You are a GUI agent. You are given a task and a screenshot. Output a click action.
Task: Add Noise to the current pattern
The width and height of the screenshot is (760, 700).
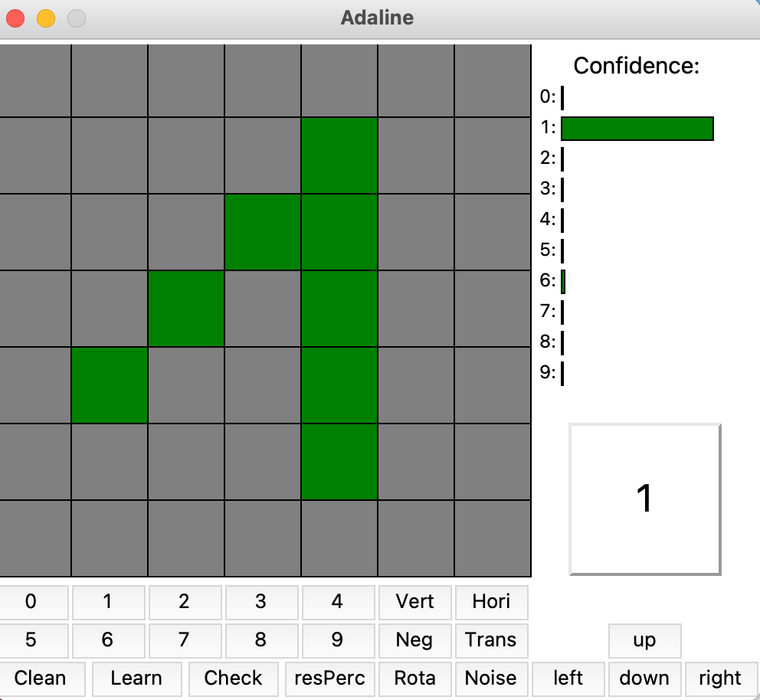(x=491, y=678)
